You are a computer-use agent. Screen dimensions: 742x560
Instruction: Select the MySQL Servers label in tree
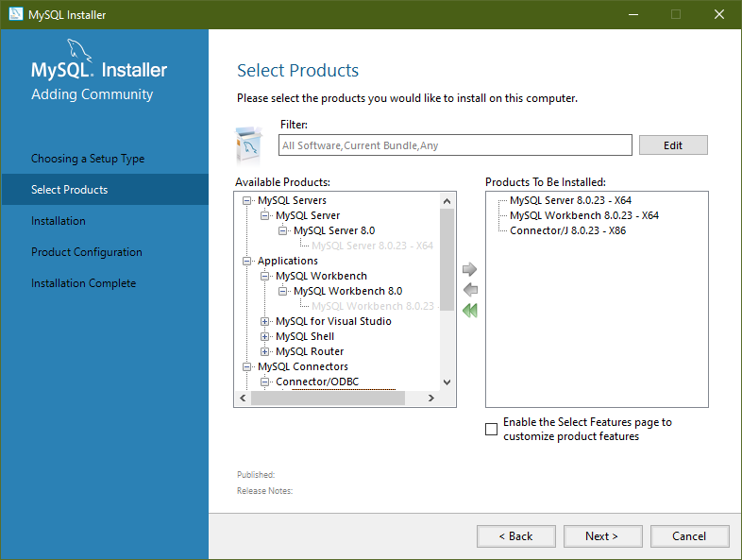292,201
